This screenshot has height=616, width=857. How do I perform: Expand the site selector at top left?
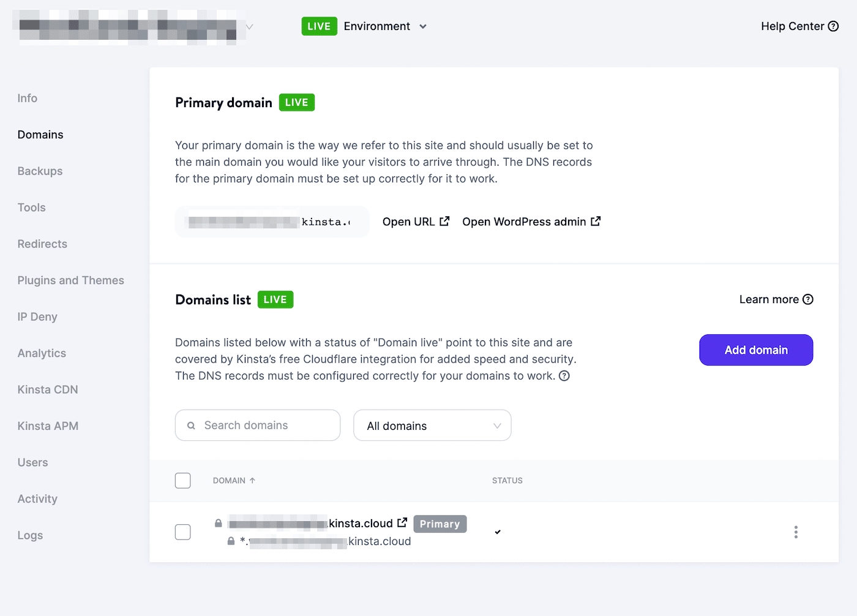coord(249,27)
